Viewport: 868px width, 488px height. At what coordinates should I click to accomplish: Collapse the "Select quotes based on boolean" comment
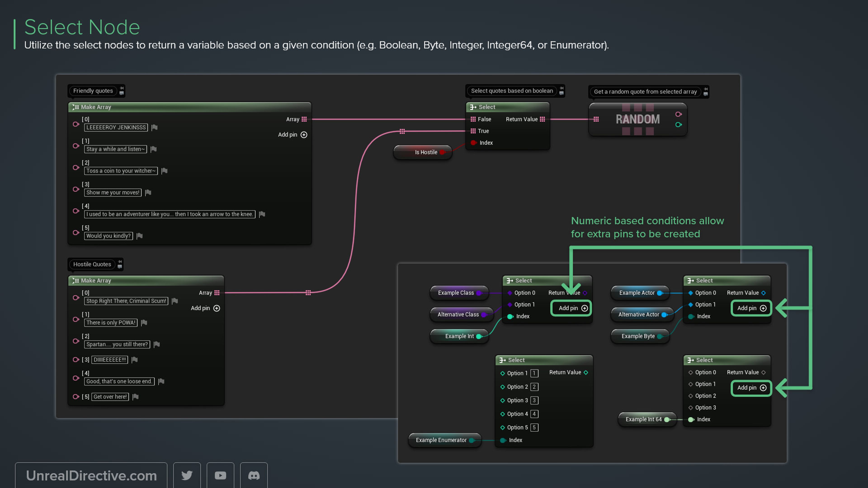[x=561, y=89]
